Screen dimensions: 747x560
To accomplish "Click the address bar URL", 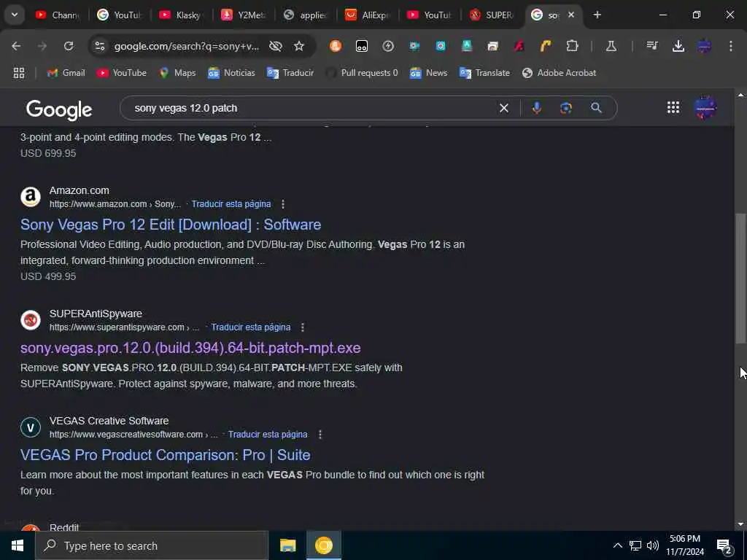I will [187, 46].
